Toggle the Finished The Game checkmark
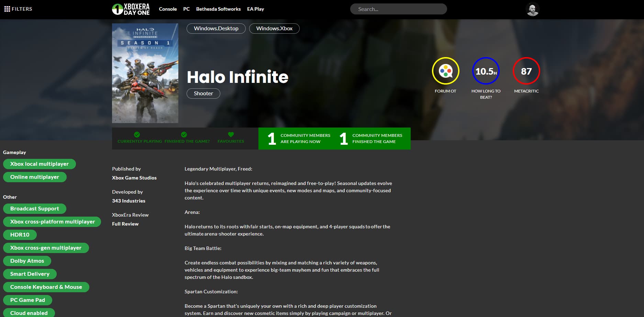 coord(184,134)
